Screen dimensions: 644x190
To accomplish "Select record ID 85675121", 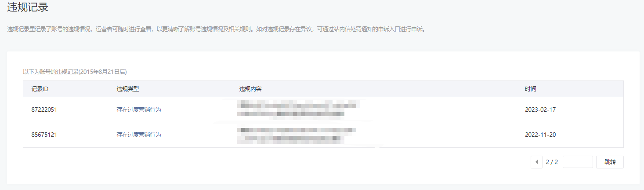I will 44,135.
